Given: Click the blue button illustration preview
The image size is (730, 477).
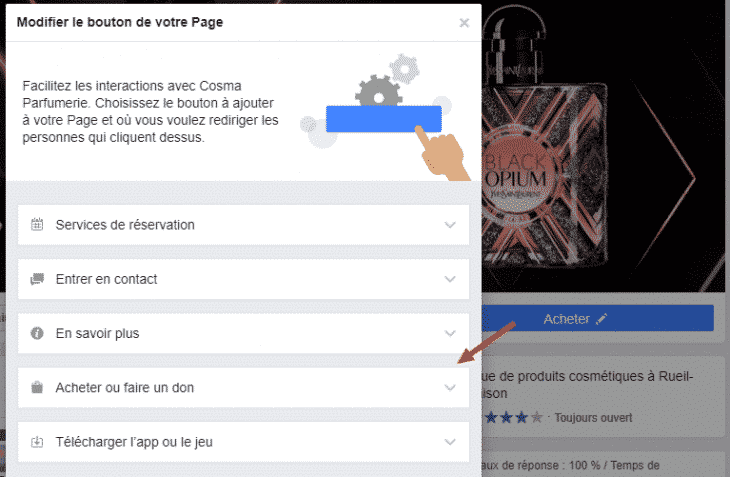Looking at the screenshot, I should (384, 119).
